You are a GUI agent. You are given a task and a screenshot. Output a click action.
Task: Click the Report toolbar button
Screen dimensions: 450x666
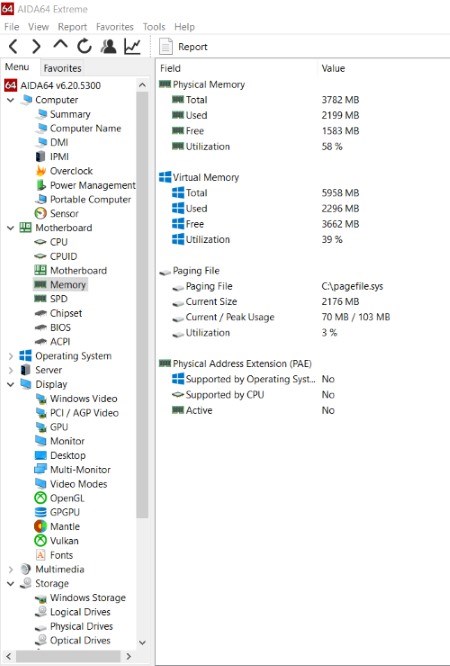[183, 47]
